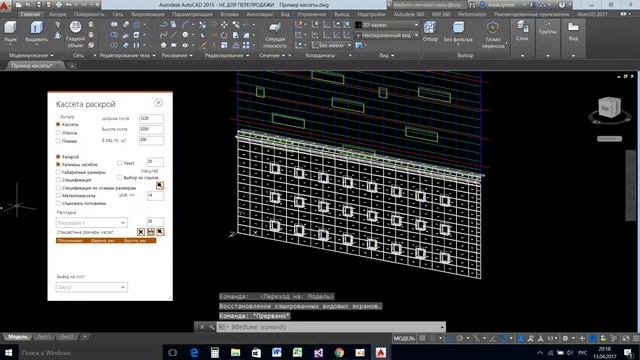Open the Вид (View) panel button on the ribbon right
The height and width of the screenshot is (360, 640).
pos(573,31)
